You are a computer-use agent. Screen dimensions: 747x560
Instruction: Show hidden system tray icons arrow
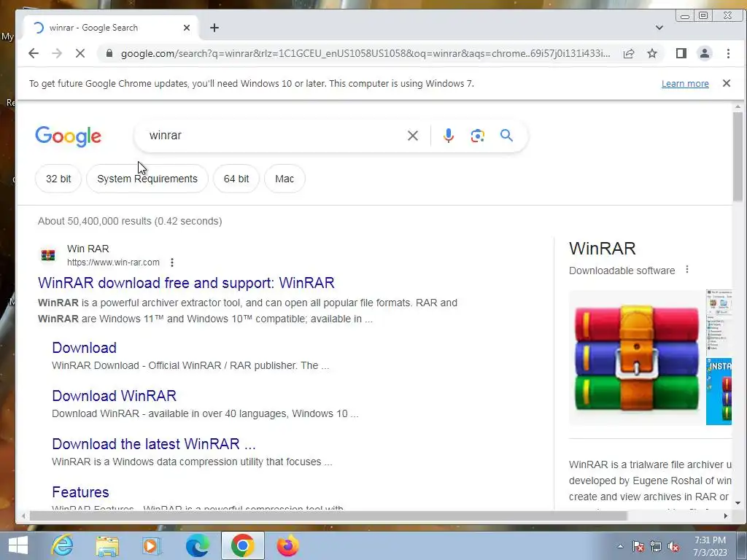coord(620,546)
